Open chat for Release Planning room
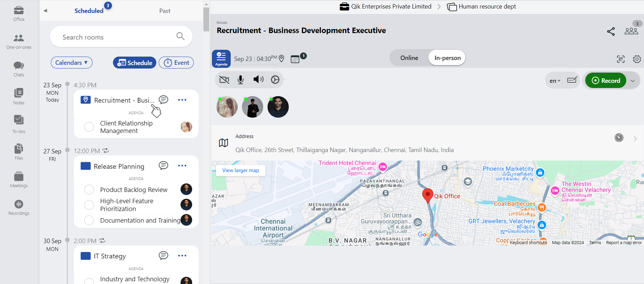Viewport: 644px width, 284px height. point(163,166)
